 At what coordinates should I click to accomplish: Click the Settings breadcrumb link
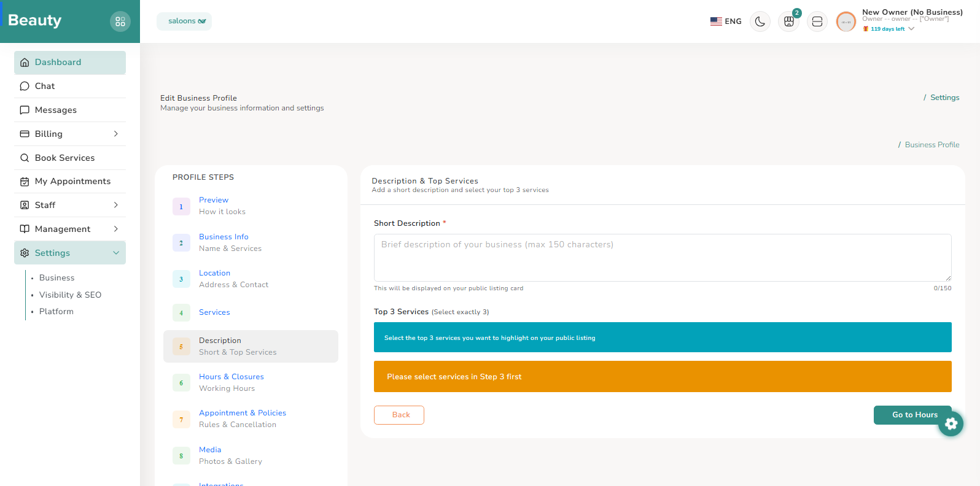pyautogui.click(x=944, y=98)
